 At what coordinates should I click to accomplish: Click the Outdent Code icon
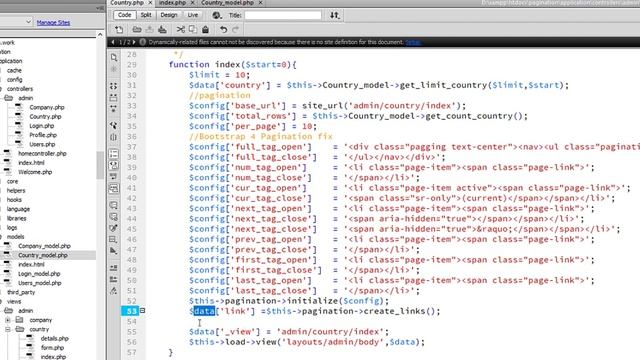pos(113,279)
